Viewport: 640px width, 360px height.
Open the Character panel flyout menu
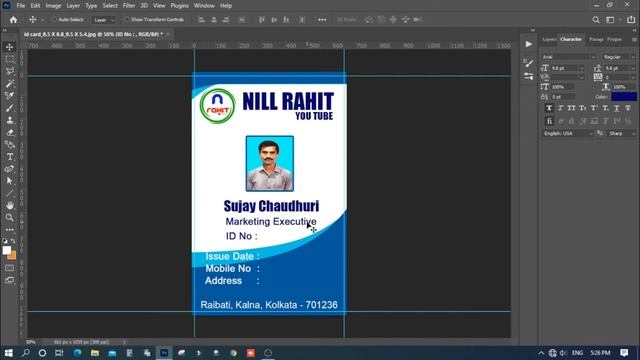(634, 39)
